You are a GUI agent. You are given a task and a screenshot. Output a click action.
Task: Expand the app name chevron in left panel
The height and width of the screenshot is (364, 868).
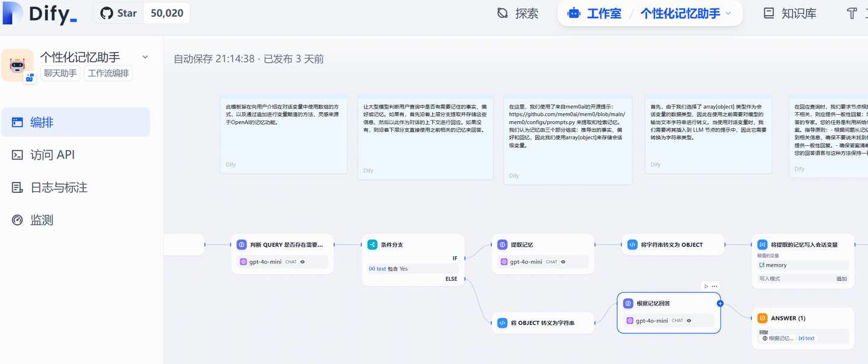[145, 55]
